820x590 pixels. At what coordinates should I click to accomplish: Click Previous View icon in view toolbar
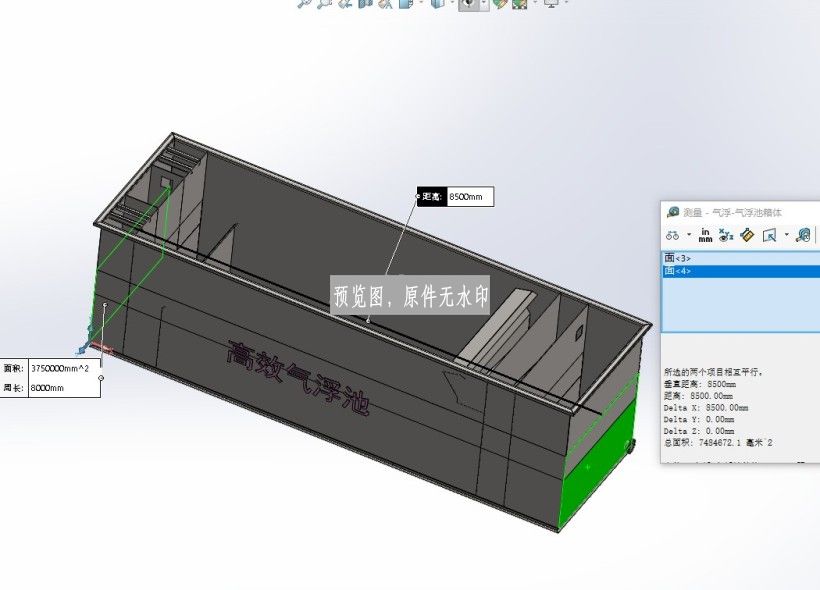(345, 3)
